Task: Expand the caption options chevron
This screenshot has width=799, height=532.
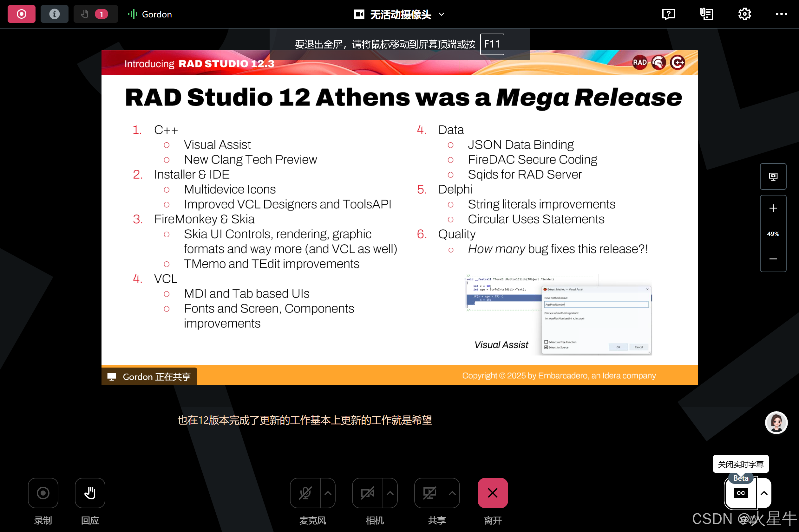Action: pyautogui.click(x=764, y=493)
